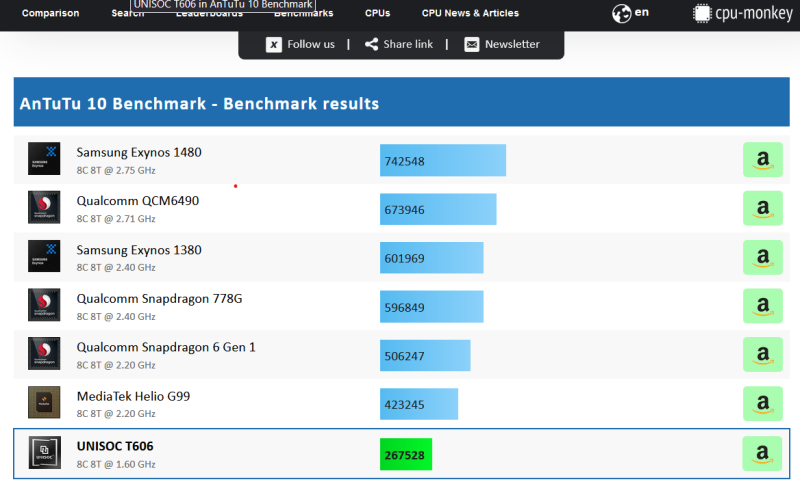The height and width of the screenshot is (484, 800).
Task: Open CPU News & Articles menu
Action: pos(470,13)
